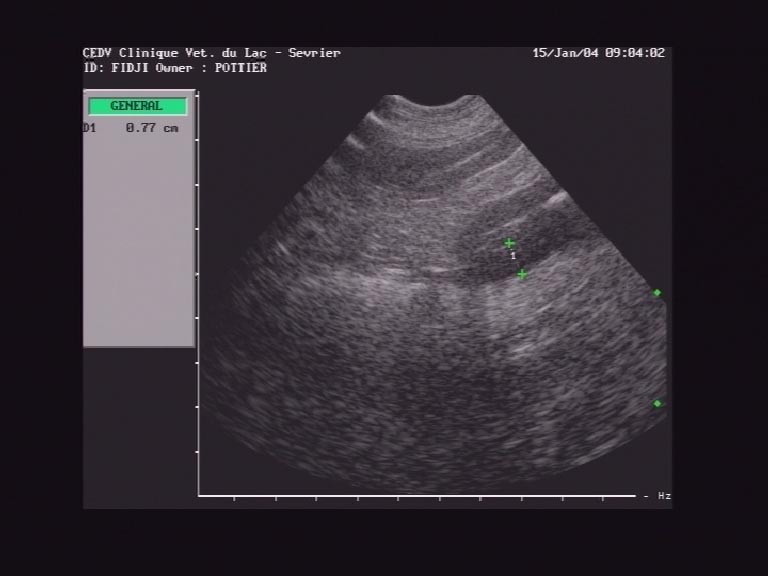Click the date 15/Jan/04 in header

(x=564, y=53)
